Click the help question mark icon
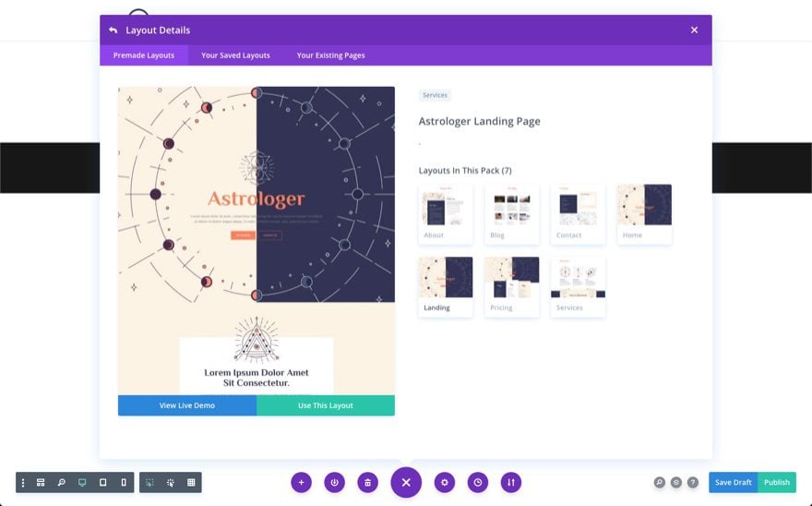 [692, 482]
